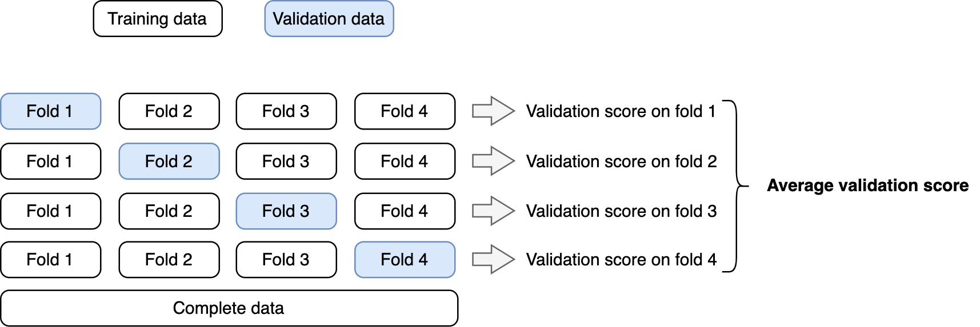Select the blue highlighted Fold 4 box
The image size is (980, 327).
point(405,260)
